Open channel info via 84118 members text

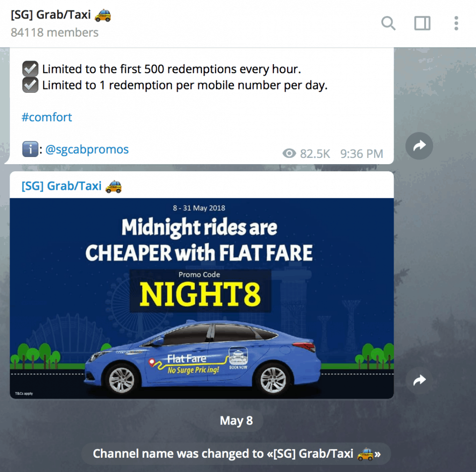click(x=55, y=32)
